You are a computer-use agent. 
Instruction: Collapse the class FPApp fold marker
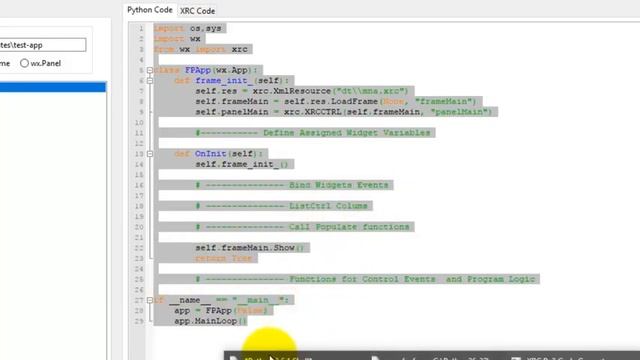click(150, 70)
